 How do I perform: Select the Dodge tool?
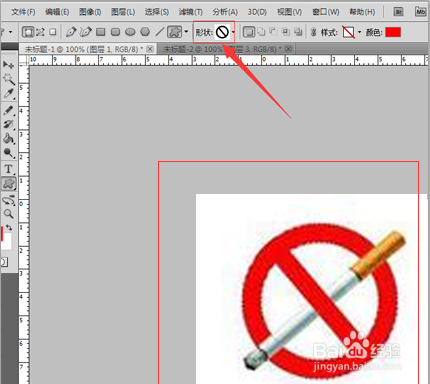click(x=8, y=153)
